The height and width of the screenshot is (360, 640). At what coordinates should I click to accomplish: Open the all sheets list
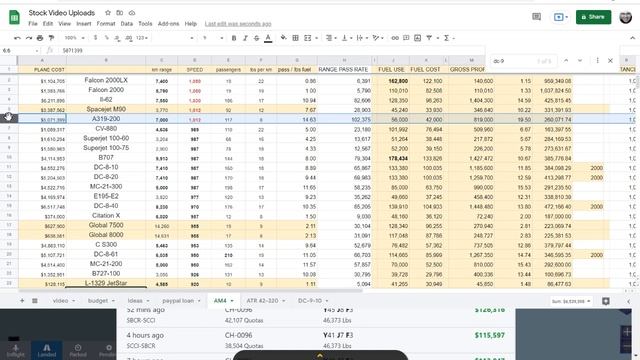click(35, 301)
